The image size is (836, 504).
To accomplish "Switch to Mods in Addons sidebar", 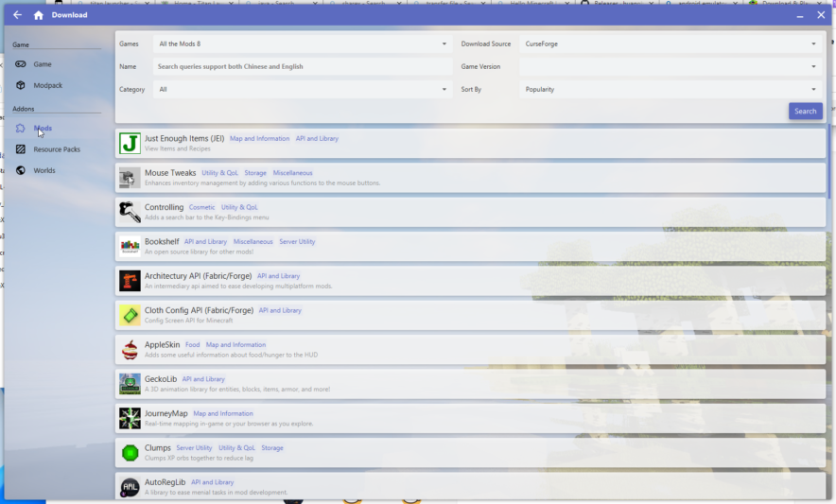I will tap(43, 128).
